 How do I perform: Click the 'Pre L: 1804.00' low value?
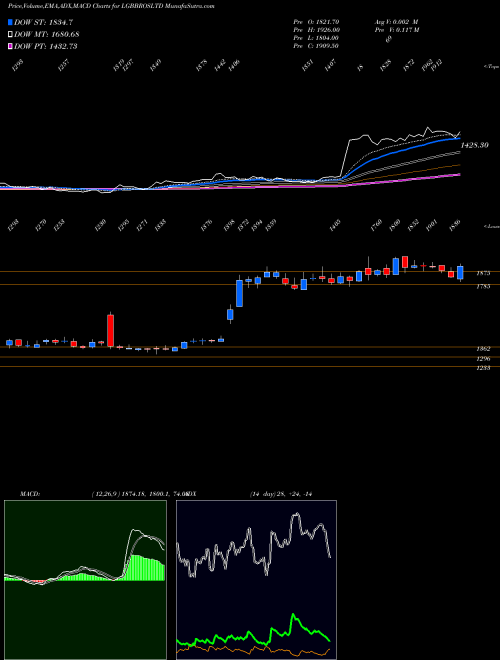pyautogui.click(x=316, y=38)
